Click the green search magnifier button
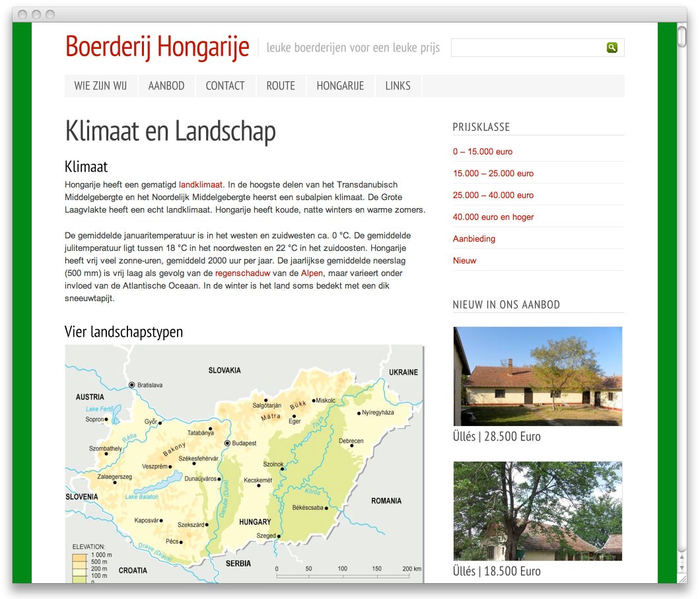700x599 pixels. 612,48
